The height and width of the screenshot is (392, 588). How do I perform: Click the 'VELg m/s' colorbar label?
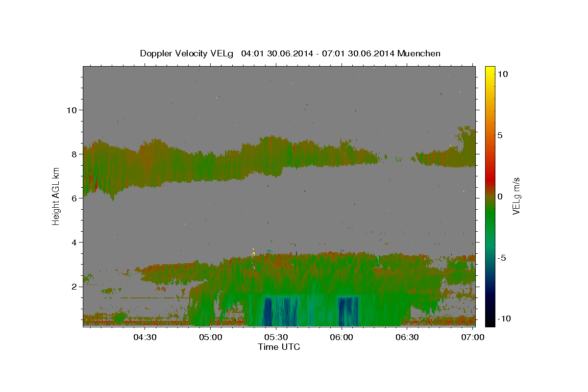(x=516, y=196)
